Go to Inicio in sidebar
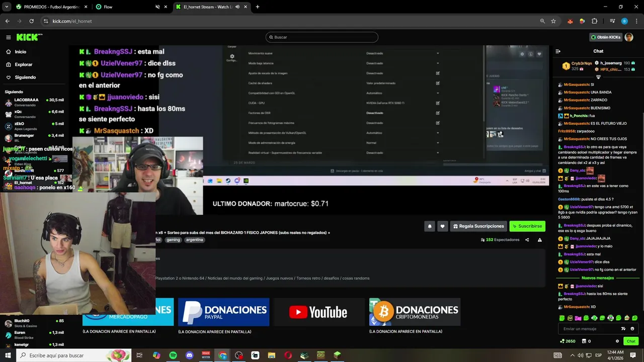This screenshot has width=644, height=362. [x=20, y=52]
